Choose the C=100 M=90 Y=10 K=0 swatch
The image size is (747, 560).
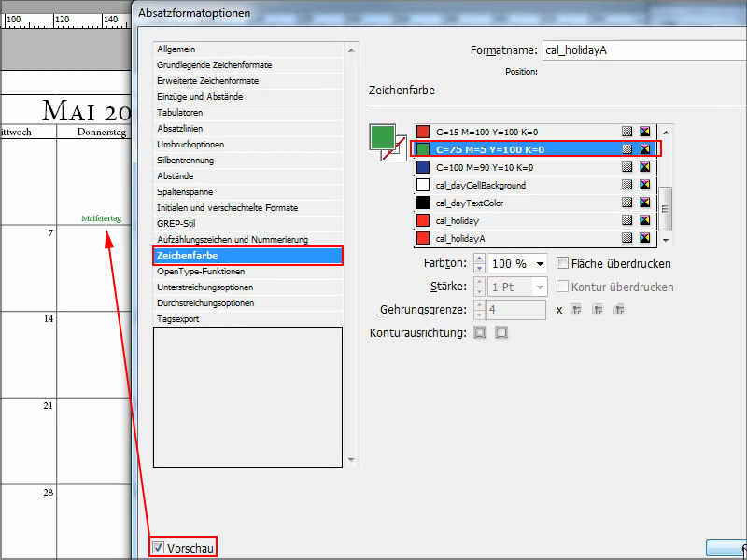pyautogui.click(x=535, y=167)
